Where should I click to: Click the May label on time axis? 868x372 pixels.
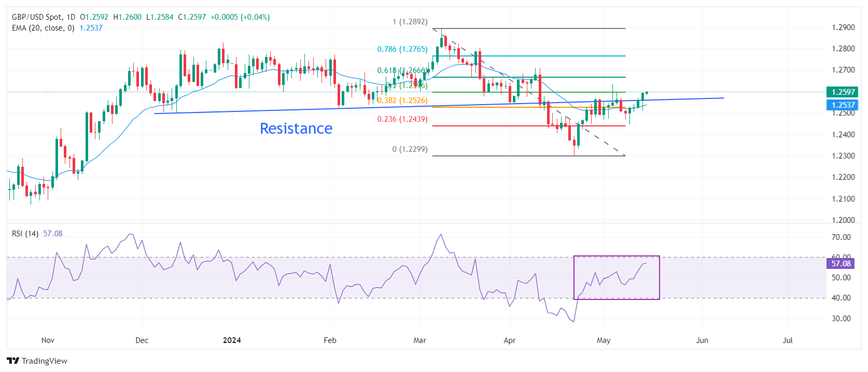(x=604, y=340)
